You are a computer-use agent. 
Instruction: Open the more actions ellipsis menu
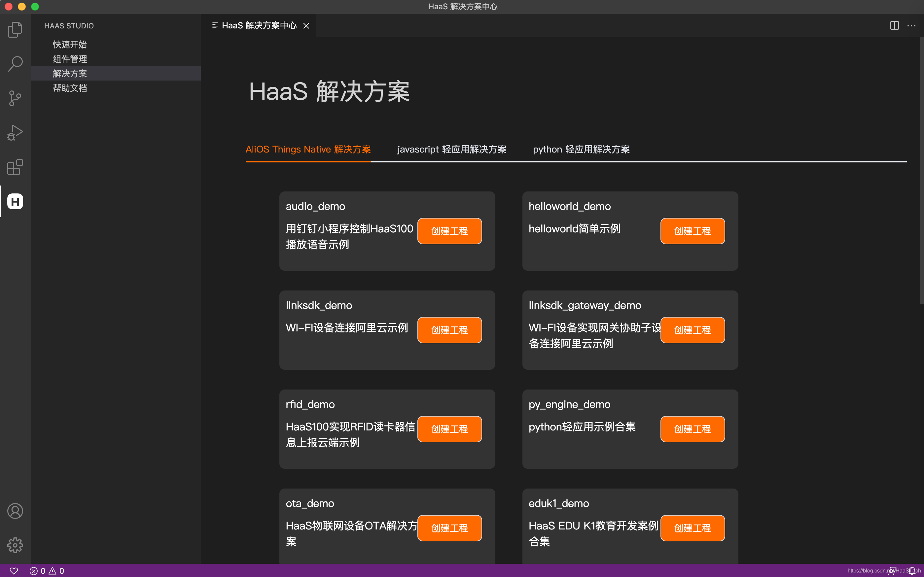912,25
